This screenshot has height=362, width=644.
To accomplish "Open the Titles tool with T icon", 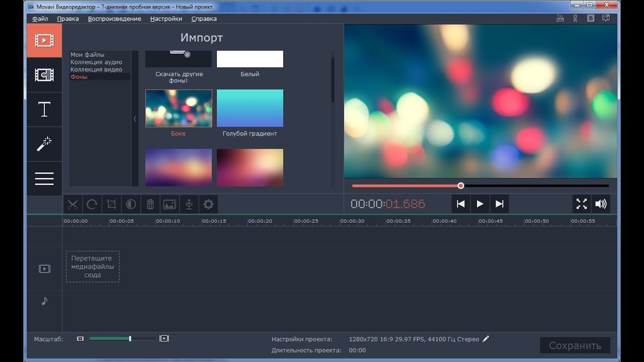I will point(44,110).
